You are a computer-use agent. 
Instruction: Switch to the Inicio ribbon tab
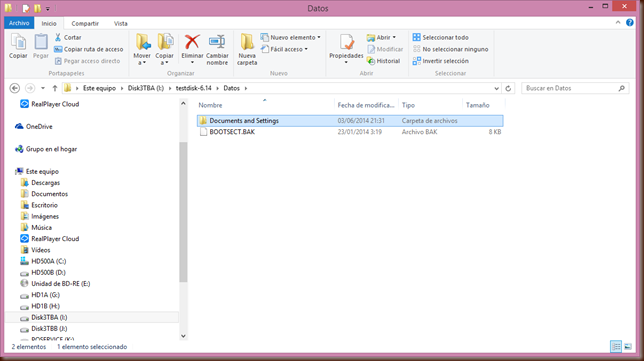point(49,23)
